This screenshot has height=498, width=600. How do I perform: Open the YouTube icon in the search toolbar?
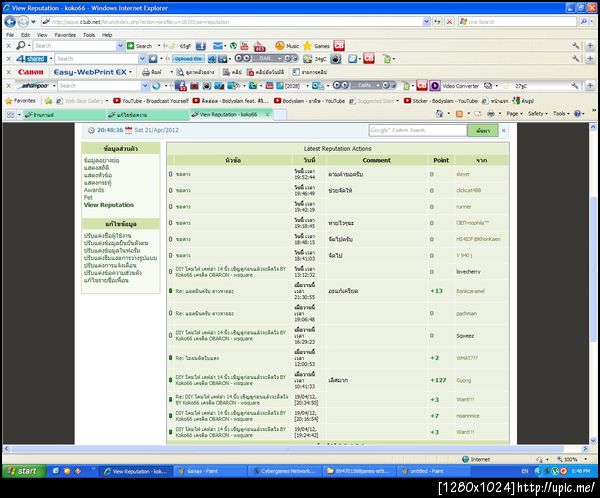[244, 46]
